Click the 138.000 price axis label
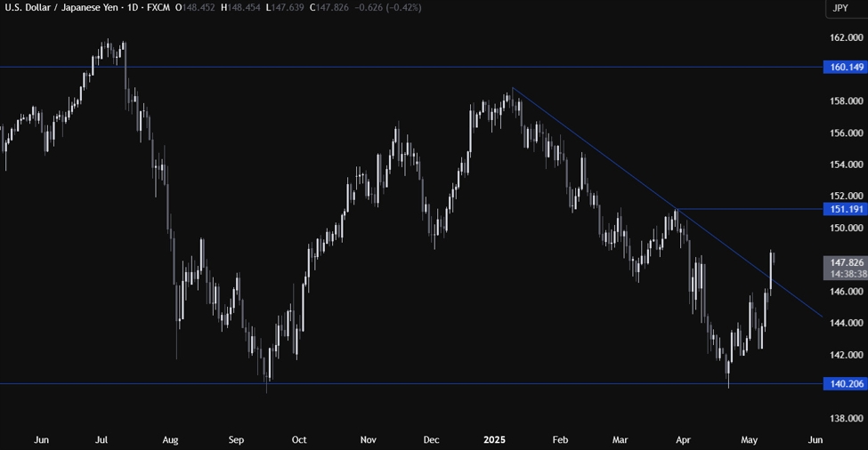 [x=847, y=419]
